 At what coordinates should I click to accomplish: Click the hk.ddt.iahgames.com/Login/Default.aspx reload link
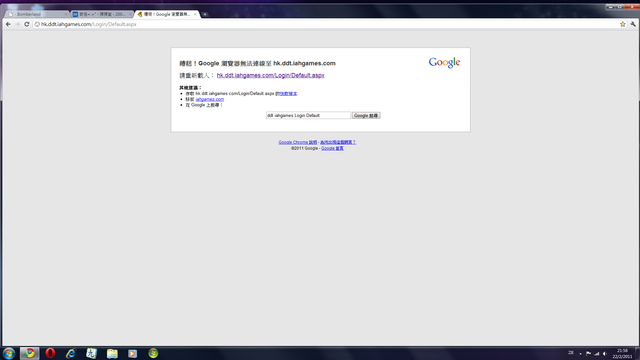tap(270, 75)
